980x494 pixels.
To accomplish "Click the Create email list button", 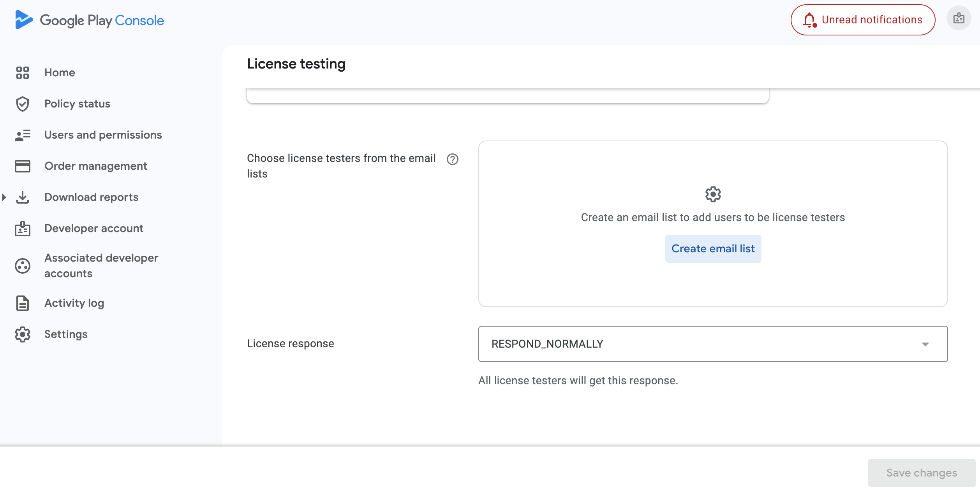I will tap(712, 248).
